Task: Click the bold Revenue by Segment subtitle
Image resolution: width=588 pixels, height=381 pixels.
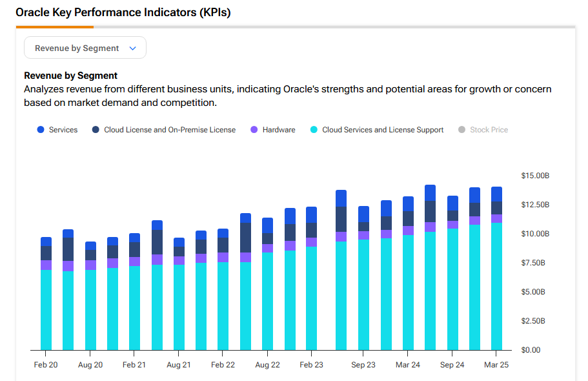Action: click(70, 76)
